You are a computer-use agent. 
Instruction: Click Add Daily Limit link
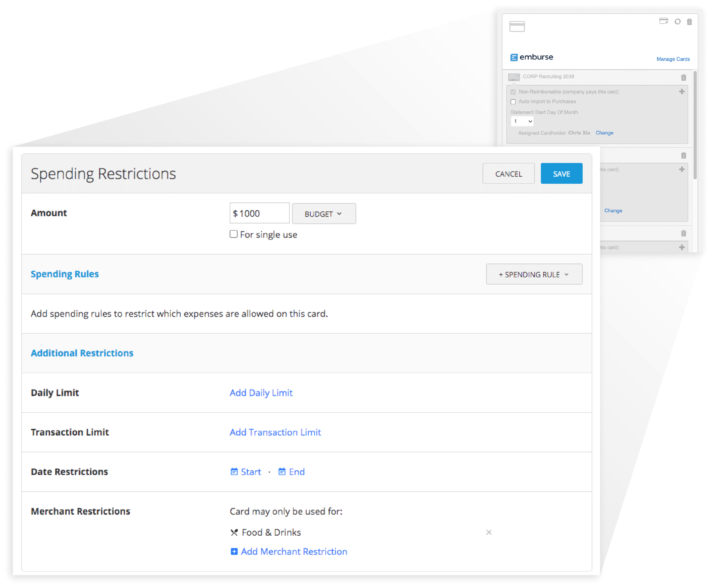[x=261, y=393]
